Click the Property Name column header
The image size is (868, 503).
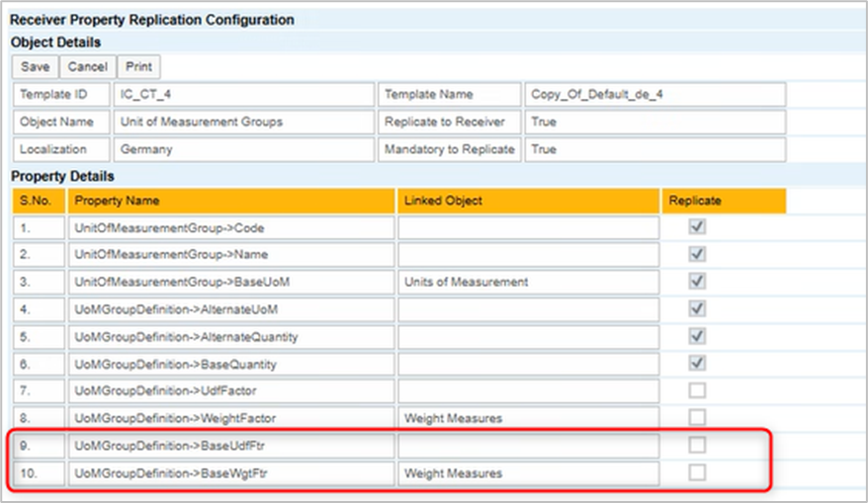[x=231, y=201]
